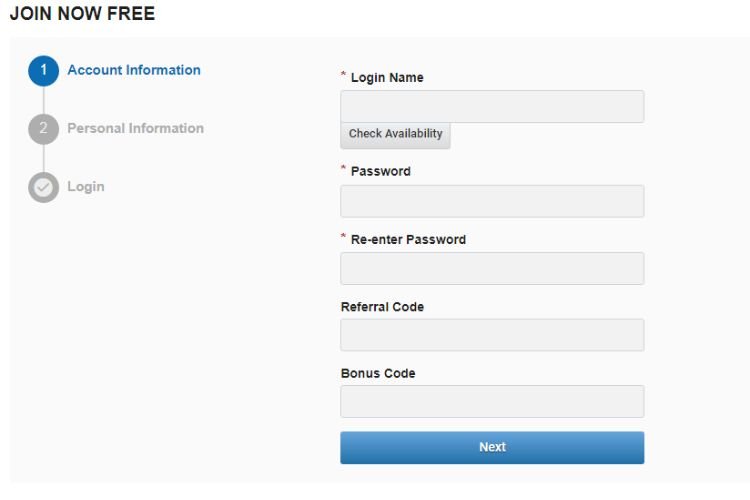Click the Password label text
The width and height of the screenshot is (750, 500).
(380, 171)
